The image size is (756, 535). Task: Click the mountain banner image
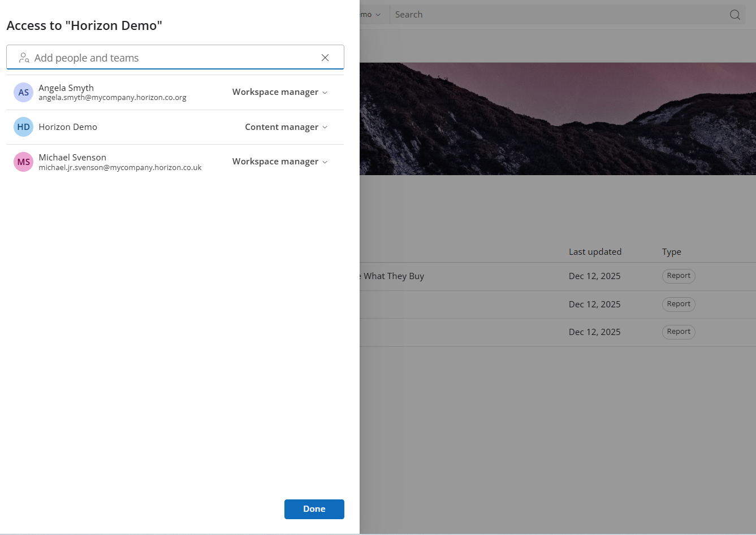(557, 119)
